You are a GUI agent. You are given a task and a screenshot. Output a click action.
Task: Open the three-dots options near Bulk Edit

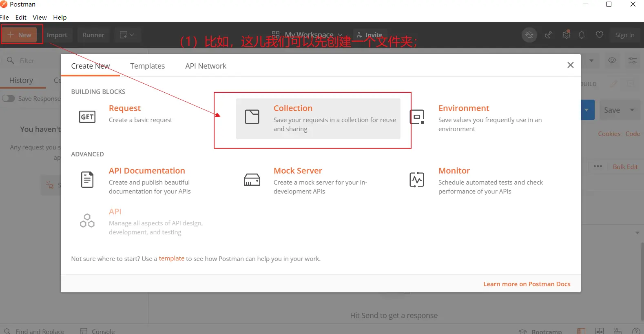(x=598, y=167)
